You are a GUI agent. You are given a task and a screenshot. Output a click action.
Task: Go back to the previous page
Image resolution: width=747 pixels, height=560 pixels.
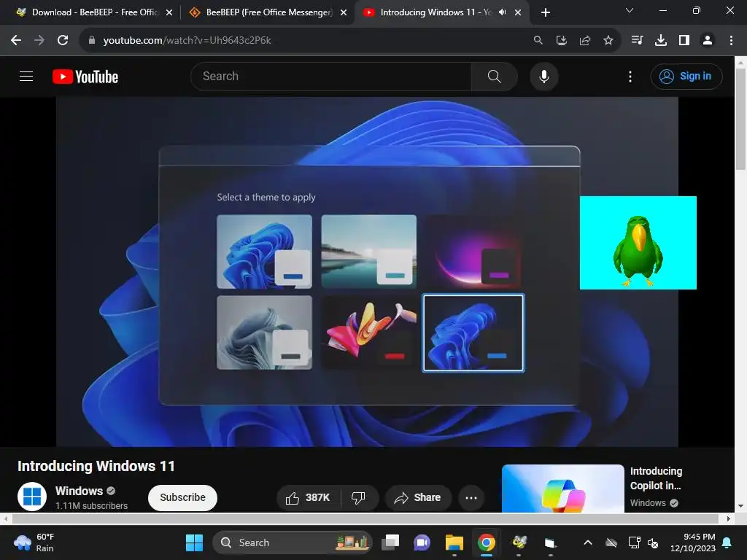tap(16, 41)
